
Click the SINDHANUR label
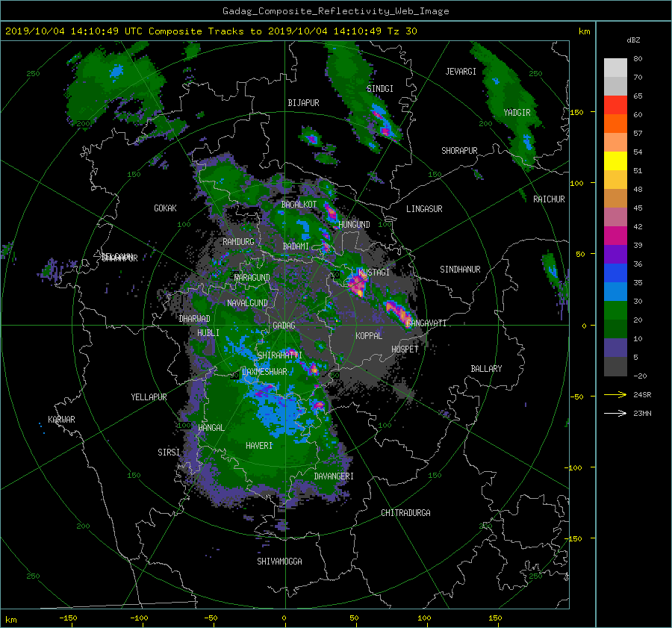click(x=460, y=270)
